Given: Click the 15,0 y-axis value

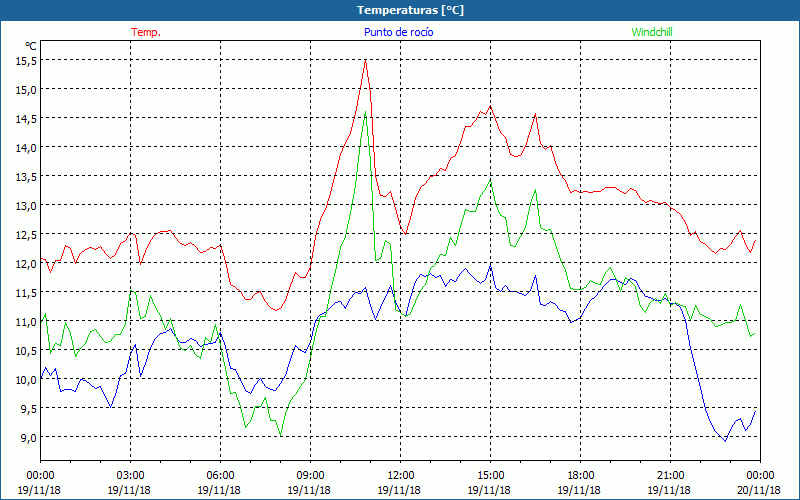Looking at the screenshot, I should click(27, 89).
